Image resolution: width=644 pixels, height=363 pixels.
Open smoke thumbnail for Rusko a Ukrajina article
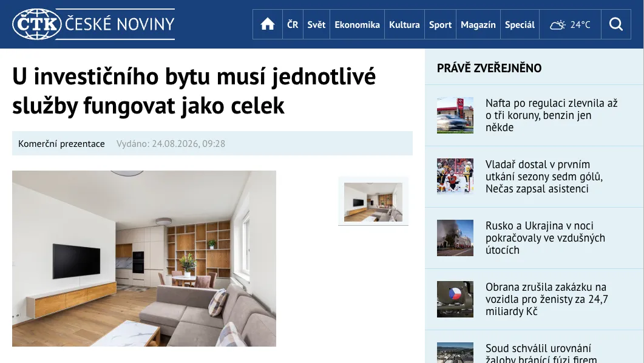tap(455, 238)
